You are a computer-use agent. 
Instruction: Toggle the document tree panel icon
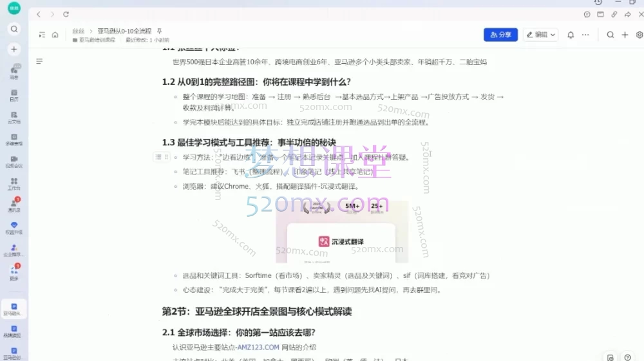click(42, 35)
